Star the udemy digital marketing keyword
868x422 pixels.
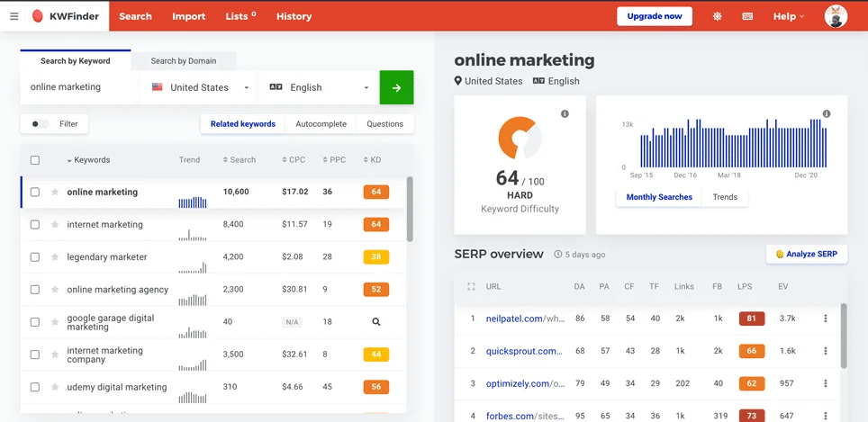point(55,387)
